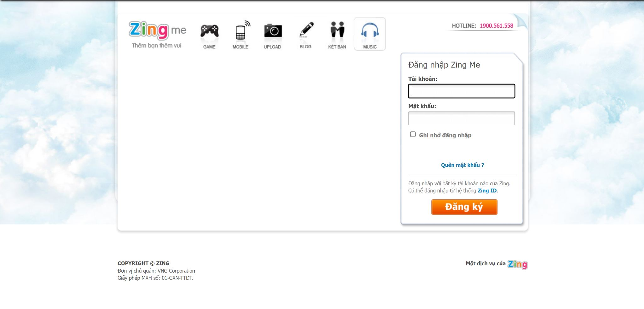The image size is (644, 309).
Task: Click the Zing logo in footer
Action: (517, 264)
